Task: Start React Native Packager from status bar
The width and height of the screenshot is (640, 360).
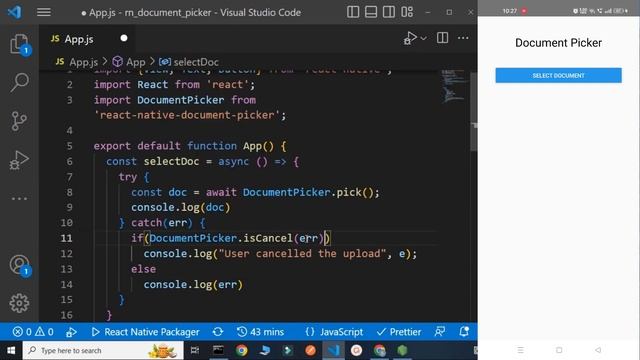Action: click(x=145, y=332)
